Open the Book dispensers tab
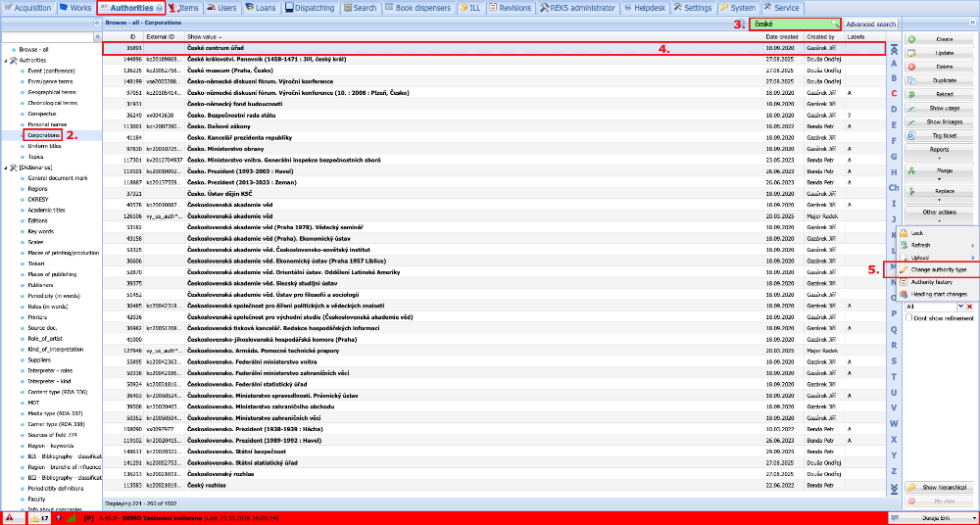Viewport: 980px width, 525px height. [418, 8]
